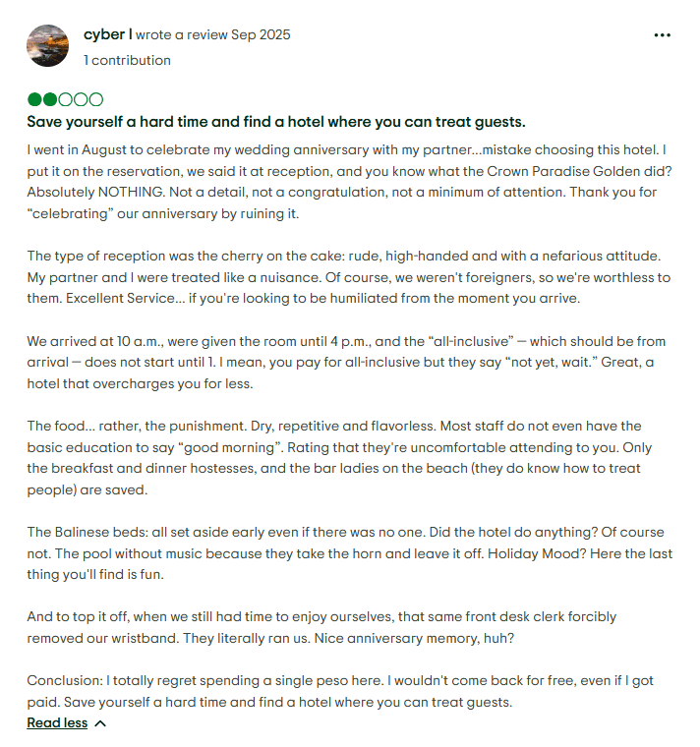Click the paragraph about the wedding anniversary
This screenshot has height=747, width=700.
pyautogui.click(x=349, y=182)
